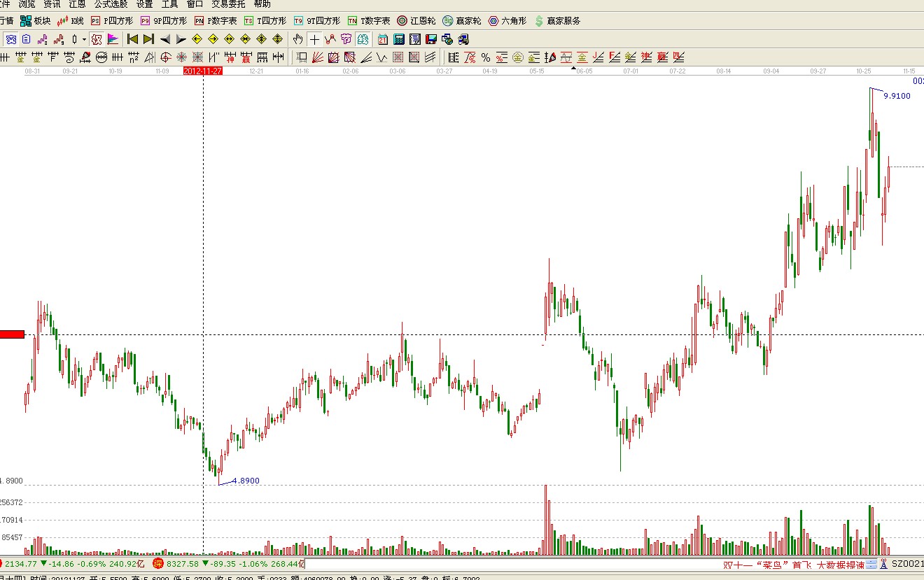
Task: Click the percent sign drawing tool
Action: tap(485, 57)
